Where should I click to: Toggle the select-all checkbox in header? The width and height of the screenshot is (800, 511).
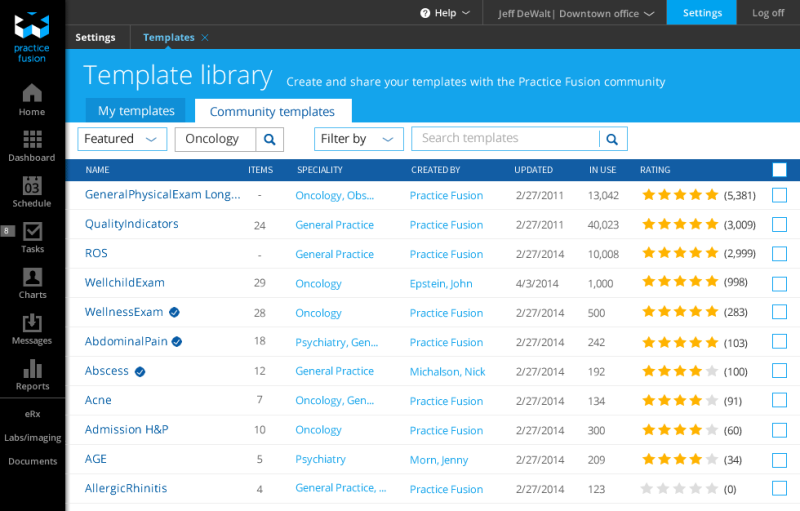[780, 170]
